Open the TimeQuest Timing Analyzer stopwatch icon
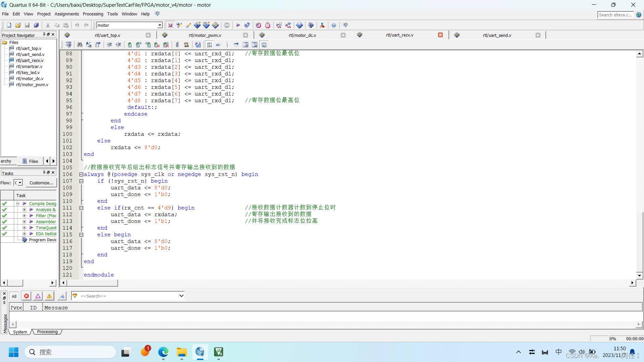 267,25
